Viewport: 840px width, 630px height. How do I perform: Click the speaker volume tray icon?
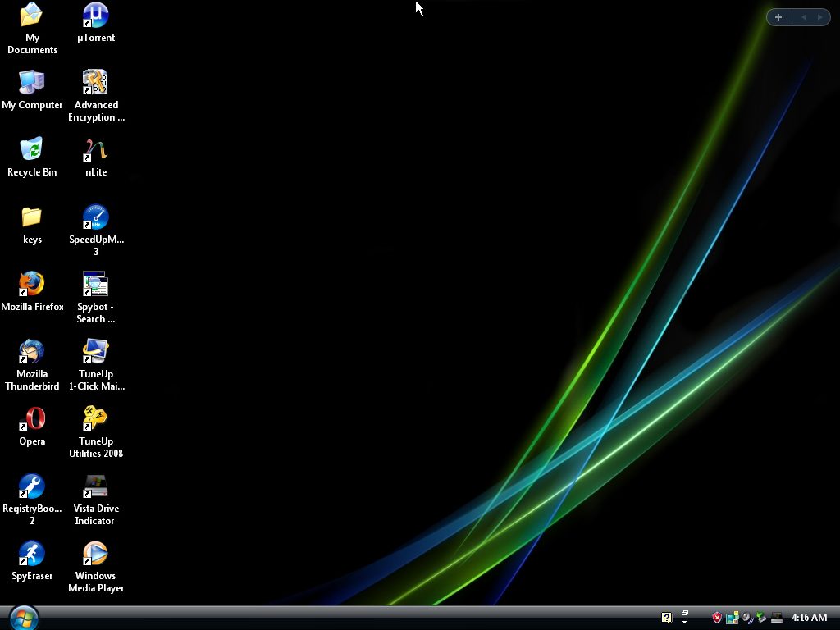[746, 618]
